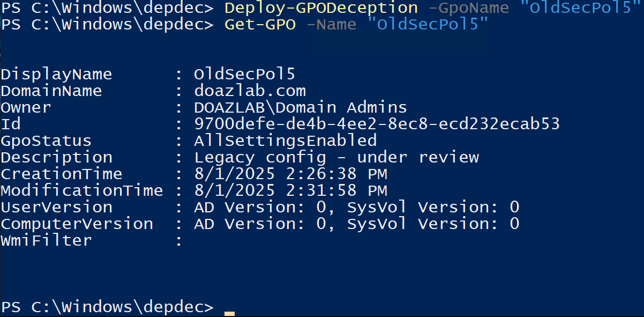
Task: Click the Owner value DOAZLAB\Domain Admins
Action: 301,107
